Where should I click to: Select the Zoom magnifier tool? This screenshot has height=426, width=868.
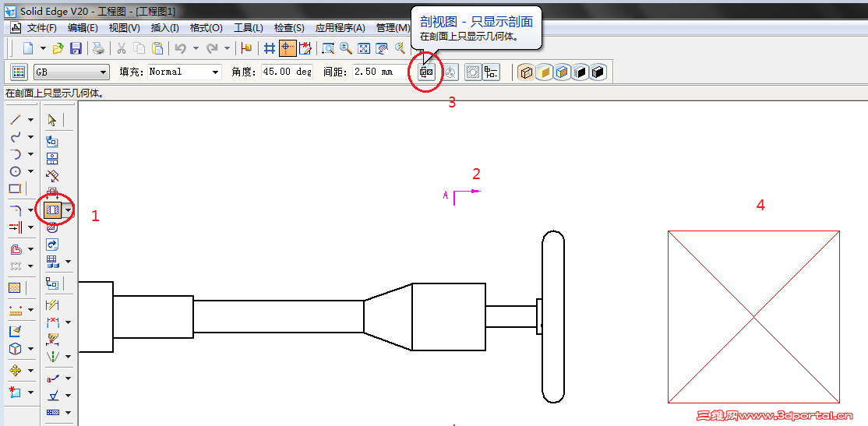coord(346,49)
